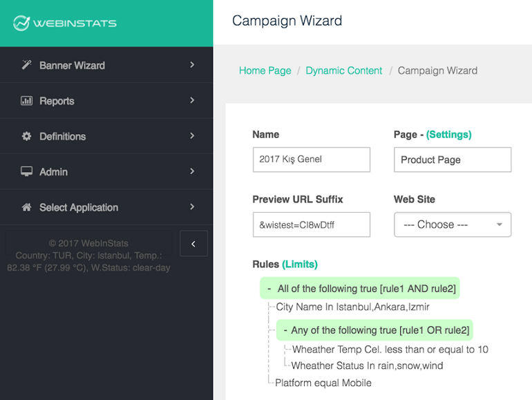
Task: Expand the Banner Wizard submenu chevron
Action: point(192,65)
